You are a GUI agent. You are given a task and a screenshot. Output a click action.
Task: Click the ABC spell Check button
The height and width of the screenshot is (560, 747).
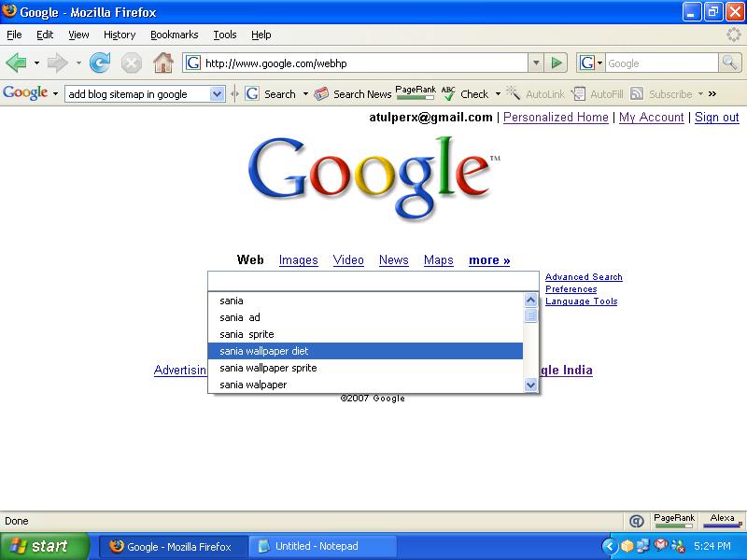465,94
